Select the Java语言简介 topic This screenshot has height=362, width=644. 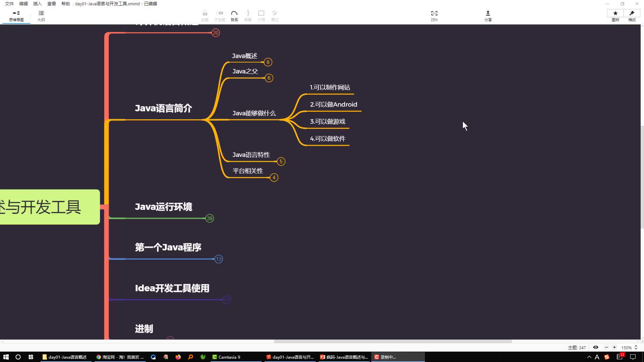pos(163,108)
